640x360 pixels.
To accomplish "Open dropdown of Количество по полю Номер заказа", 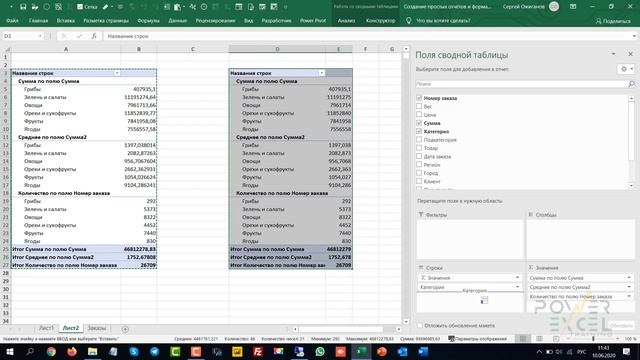I will point(629,296).
